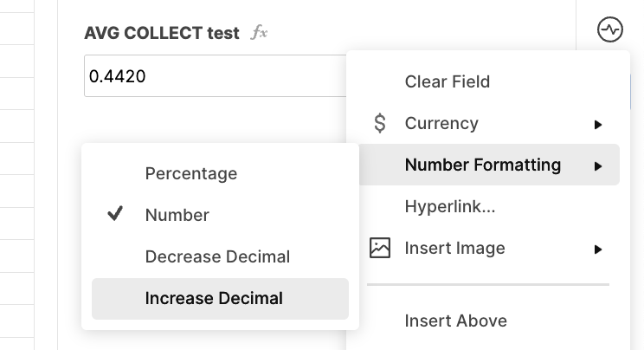Click the fx formula icon
This screenshot has width=644, height=350.
coord(259,32)
